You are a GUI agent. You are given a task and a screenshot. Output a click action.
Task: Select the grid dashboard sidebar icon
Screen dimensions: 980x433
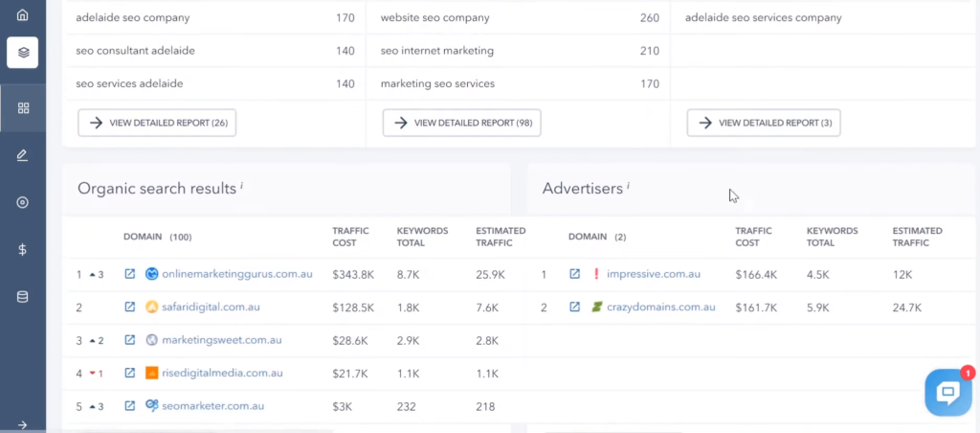pyautogui.click(x=22, y=108)
